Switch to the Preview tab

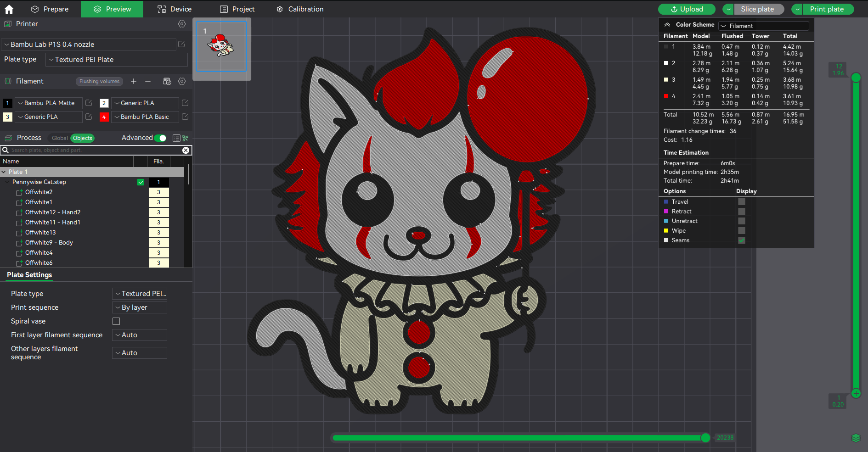[x=112, y=9]
